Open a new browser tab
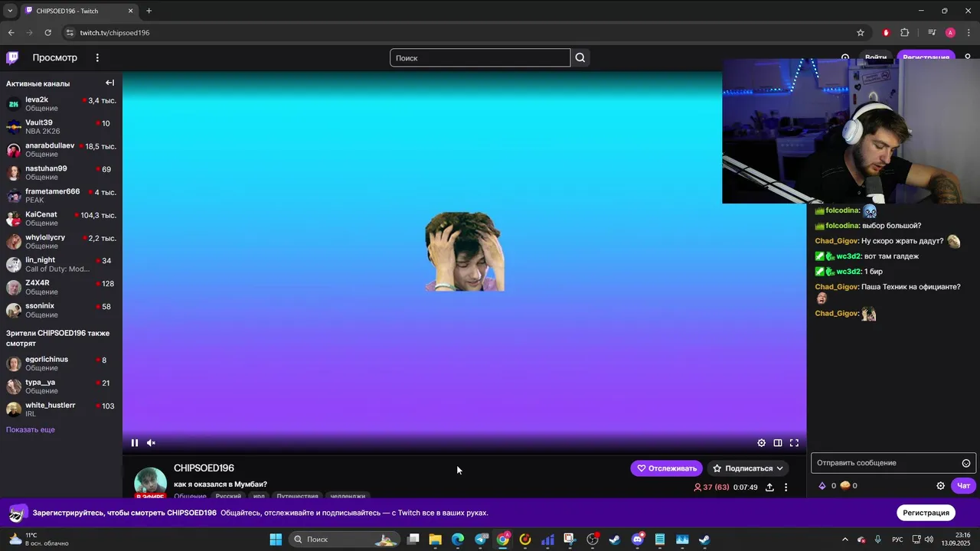Screen dimensions: 980x551 click(x=149, y=11)
